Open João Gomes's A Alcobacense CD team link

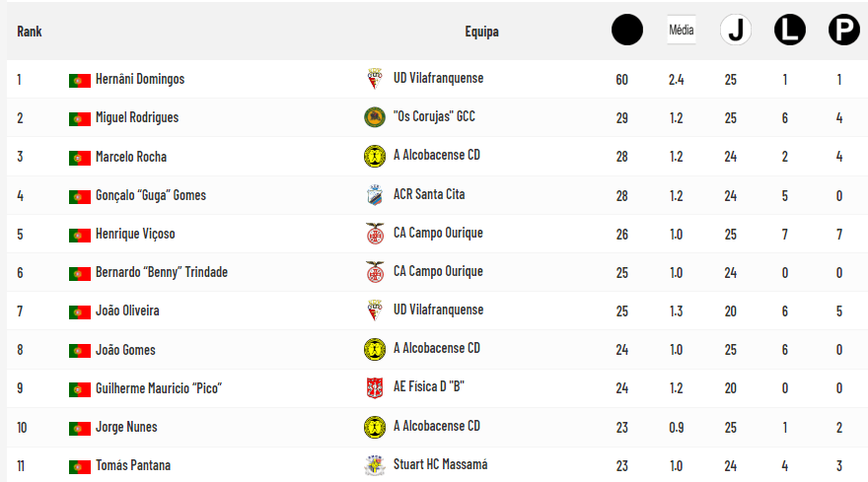click(x=437, y=349)
